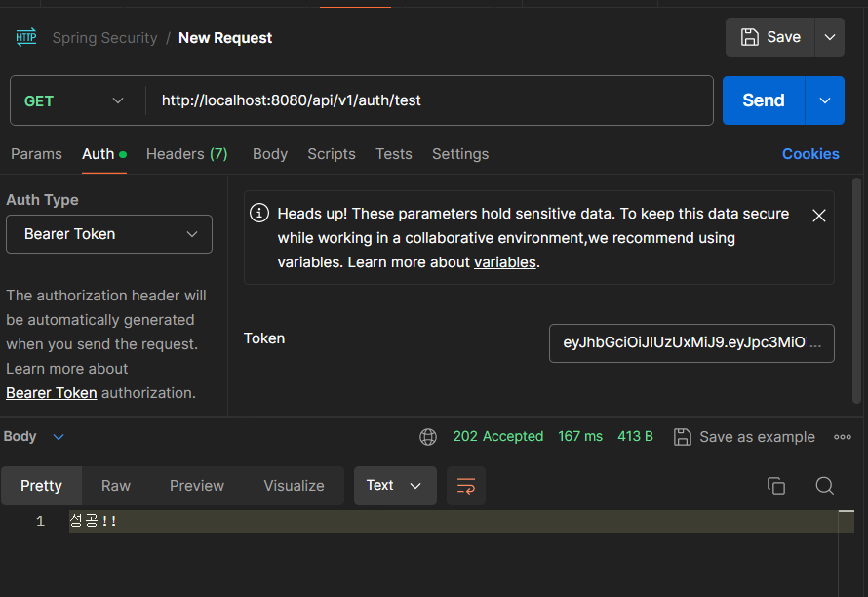The width and height of the screenshot is (868, 597).
Task: Switch to the request Body tab
Action: [270, 154]
